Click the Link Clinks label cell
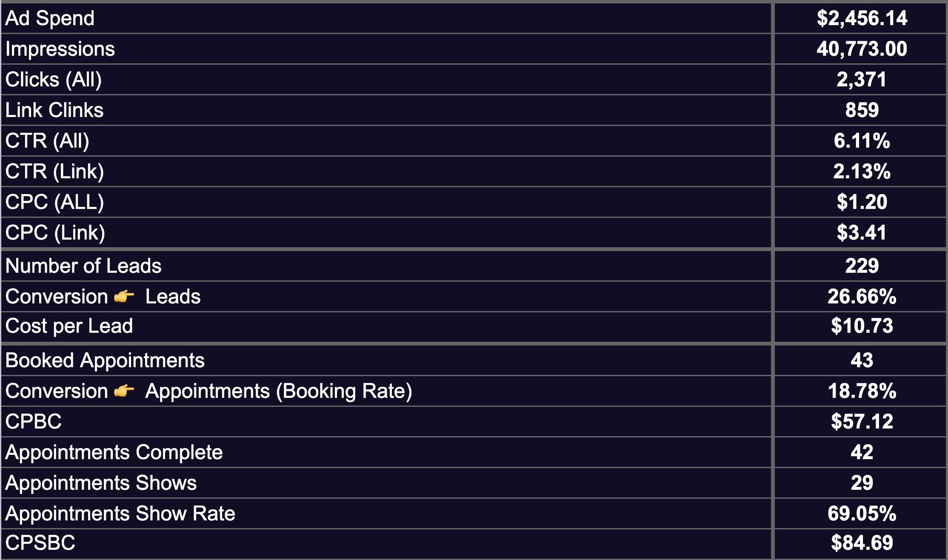Screen dimensions: 948x560 click(x=385, y=110)
